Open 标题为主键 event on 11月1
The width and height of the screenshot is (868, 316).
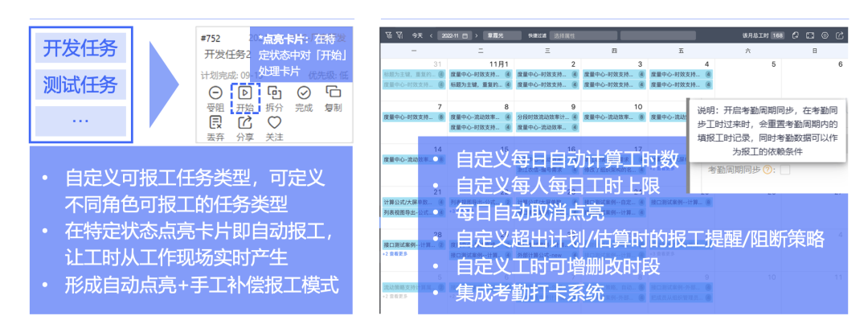[x=481, y=84]
